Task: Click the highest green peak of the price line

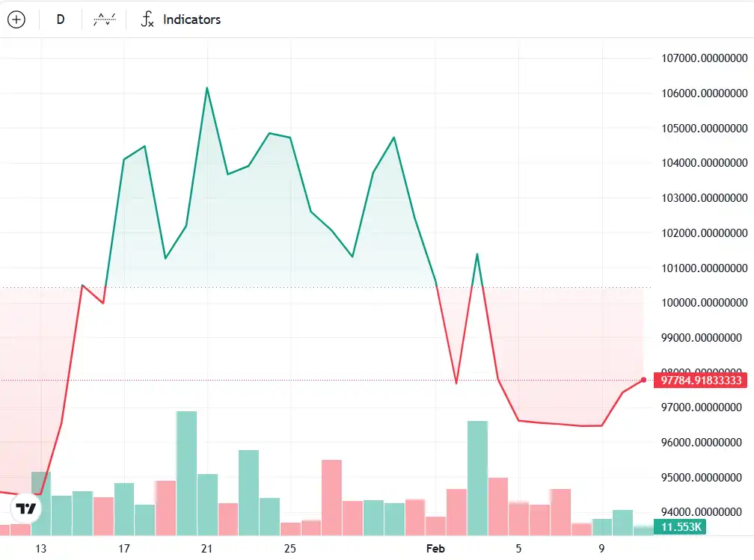Action: (207, 88)
